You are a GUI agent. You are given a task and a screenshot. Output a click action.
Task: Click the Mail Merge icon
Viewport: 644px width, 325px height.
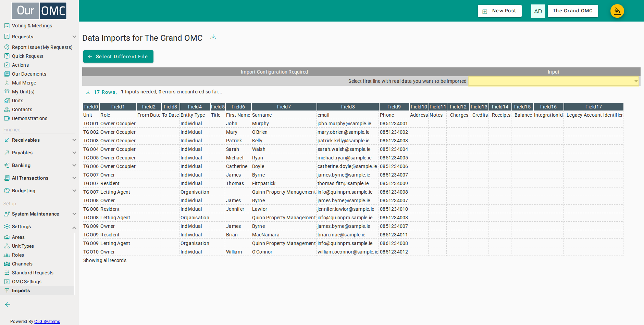click(x=7, y=83)
